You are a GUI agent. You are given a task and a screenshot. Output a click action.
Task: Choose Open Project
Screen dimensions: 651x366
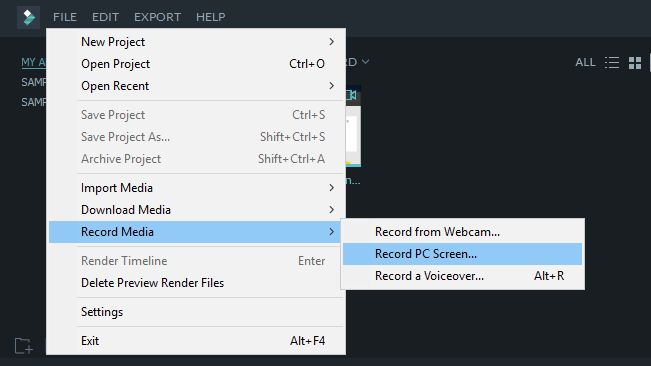[x=196, y=64]
